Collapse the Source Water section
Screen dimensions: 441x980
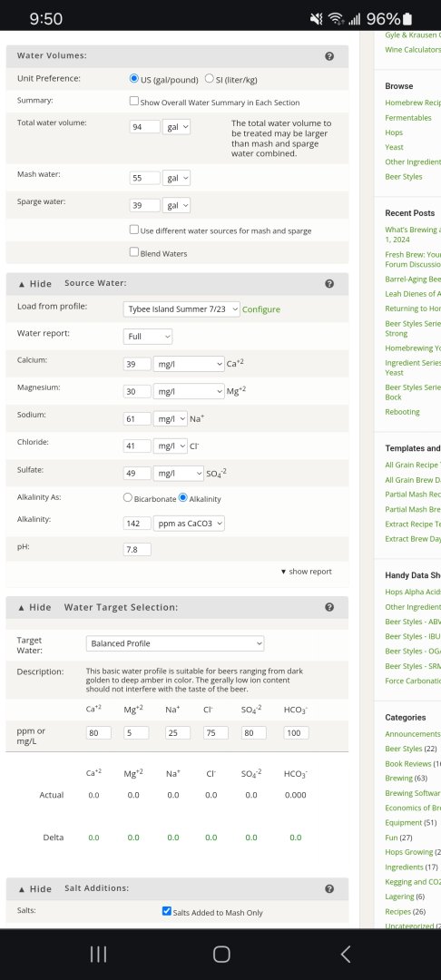[35, 284]
